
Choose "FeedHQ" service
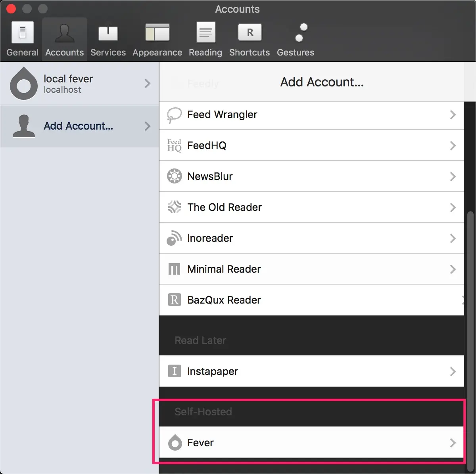(x=207, y=145)
